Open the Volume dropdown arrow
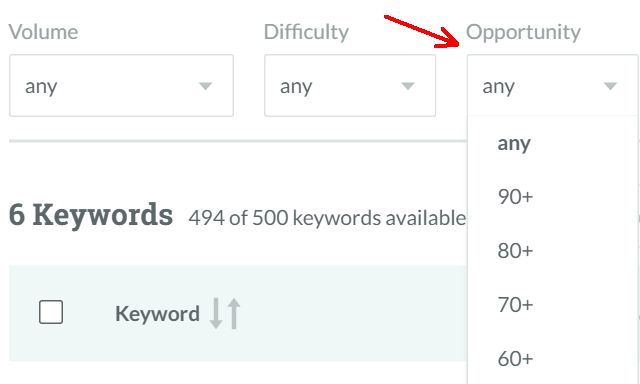Screen dimensions: 640x384 point(205,86)
